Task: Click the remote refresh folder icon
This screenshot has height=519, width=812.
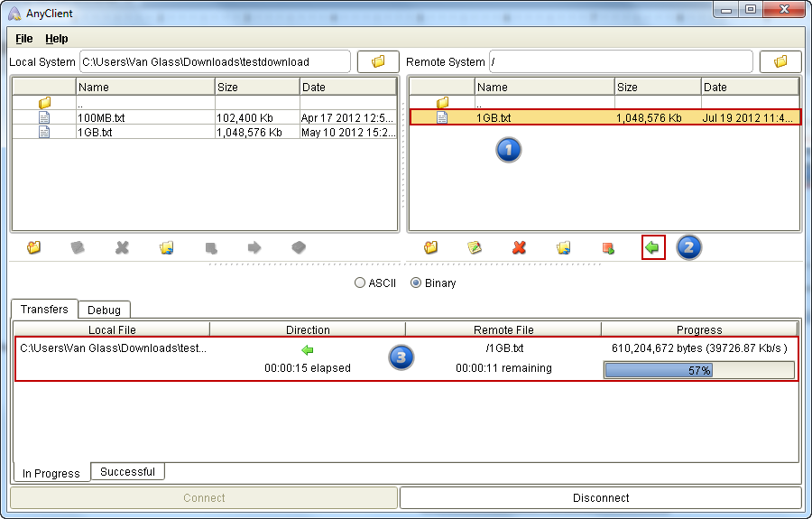Action: [563, 246]
